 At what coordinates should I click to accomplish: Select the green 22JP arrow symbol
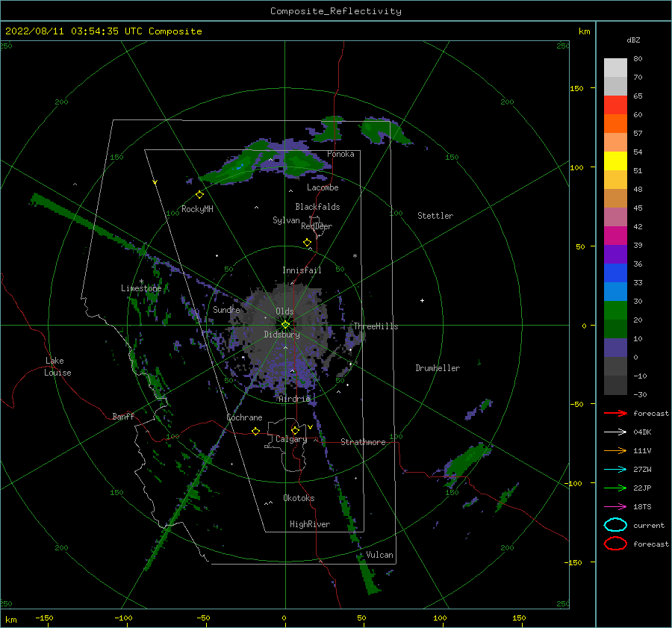615,488
